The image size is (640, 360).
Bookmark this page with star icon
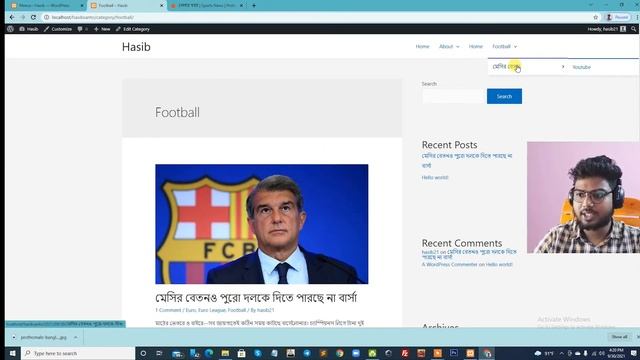[x=596, y=17]
